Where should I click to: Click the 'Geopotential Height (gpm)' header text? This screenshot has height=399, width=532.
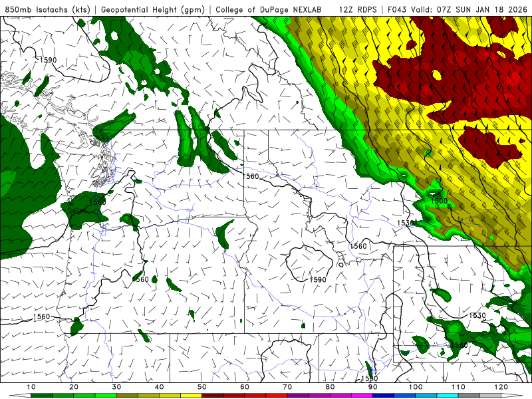coord(153,9)
